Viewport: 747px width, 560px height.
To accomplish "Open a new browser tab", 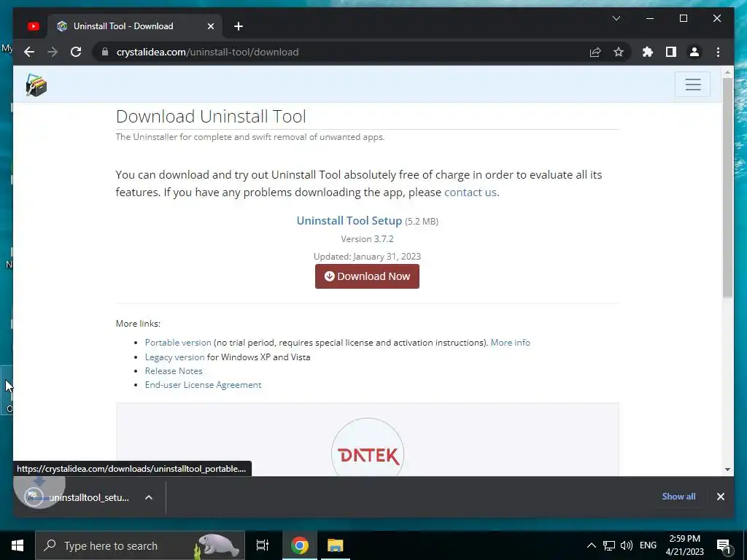I will 239,26.
